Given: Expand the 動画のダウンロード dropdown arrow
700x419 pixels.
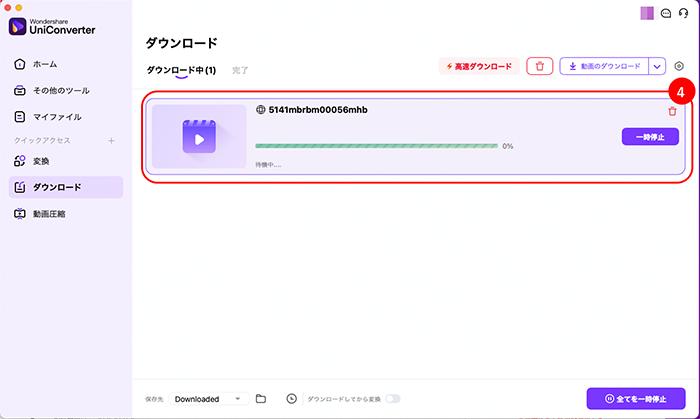Looking at the screenshot, I should pyautogui.click(x=657, y=66).
